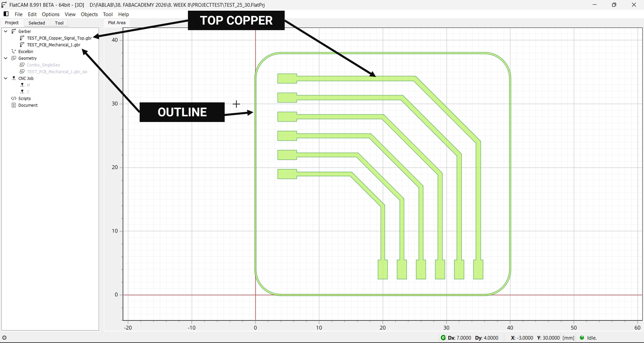Click the sidebar toggle icon beside File
Screen dimensions: 644x343
tap(6, 14)
